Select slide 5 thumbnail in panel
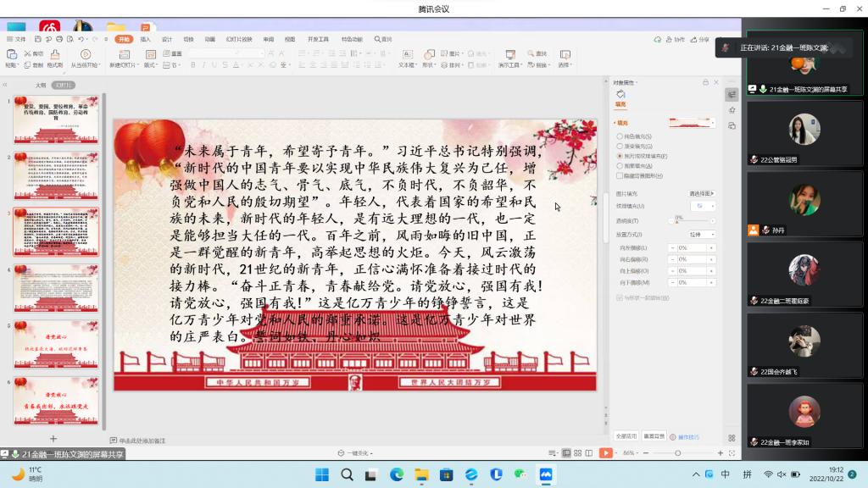This screenshot has width=868, height=488. coord(56,345)
